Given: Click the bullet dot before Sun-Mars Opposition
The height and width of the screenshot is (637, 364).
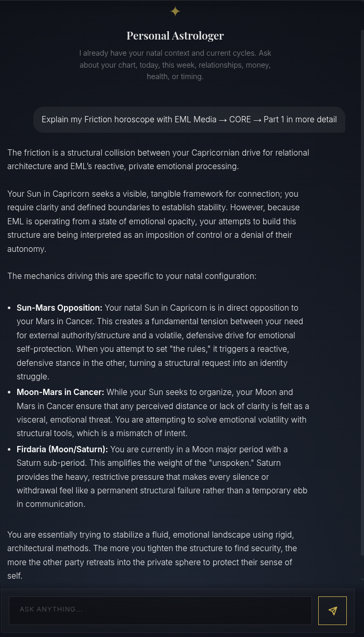Looking at the screenshot, I should (9, 308).
